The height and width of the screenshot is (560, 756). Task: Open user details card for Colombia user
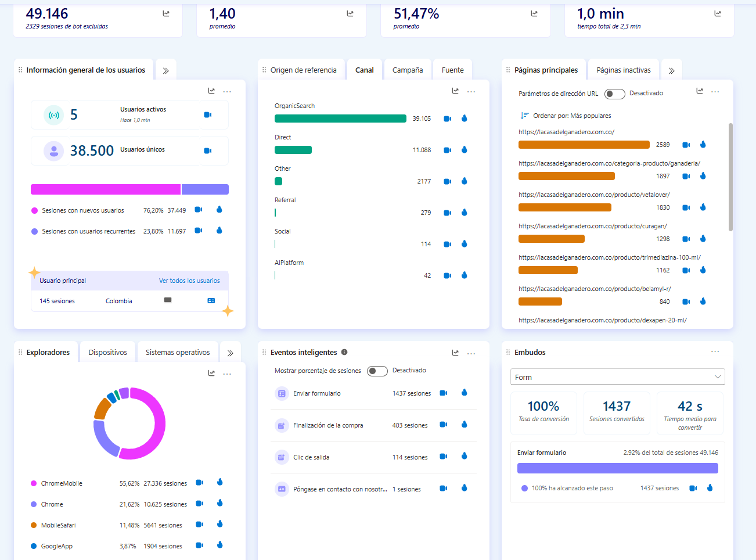(x=211, y=301)
